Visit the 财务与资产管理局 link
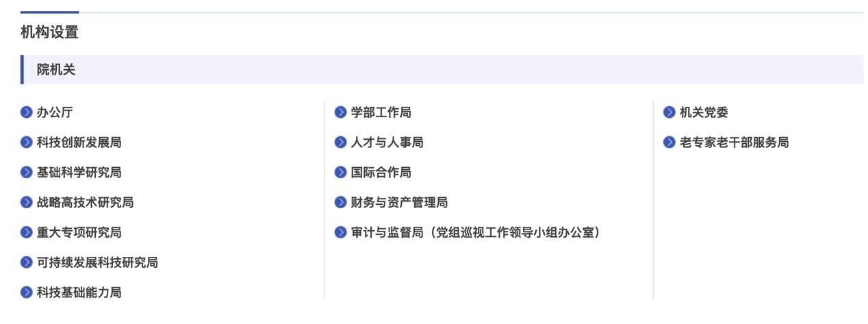868x324 pixels. point(400,203)
